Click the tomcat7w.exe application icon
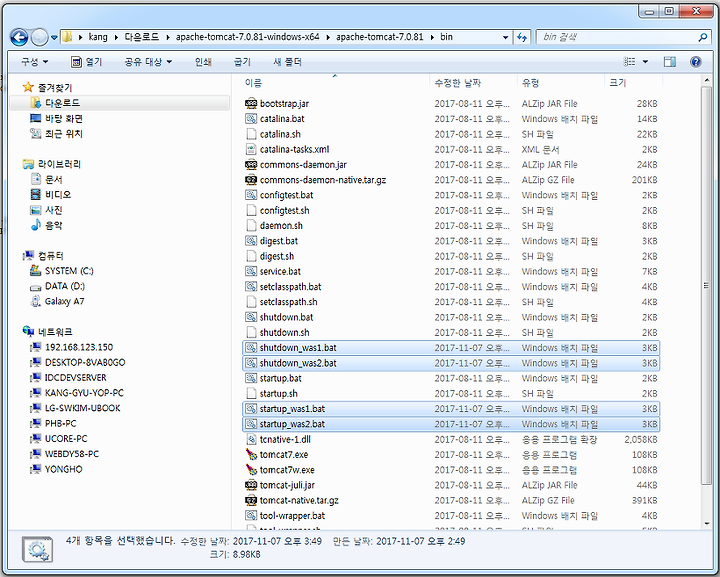720x577 pixels. pyautogui.click(x=251, y=470)
